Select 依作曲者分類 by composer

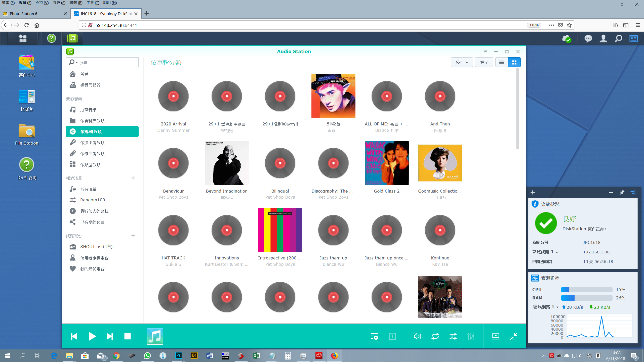pos(102,154)
